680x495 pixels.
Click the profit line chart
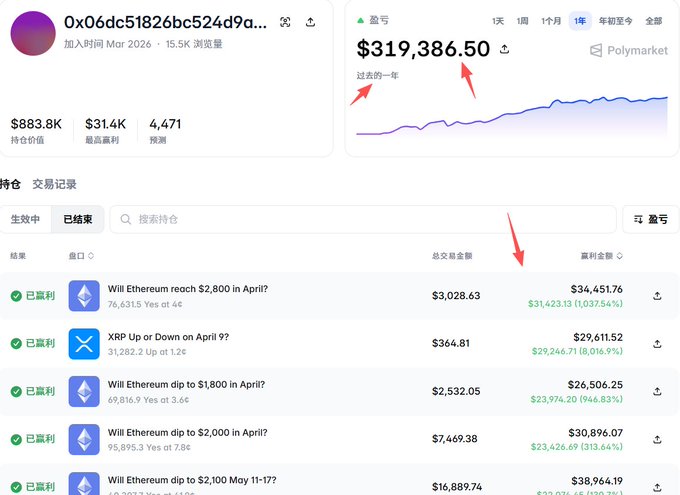click(x=512, y=116)
